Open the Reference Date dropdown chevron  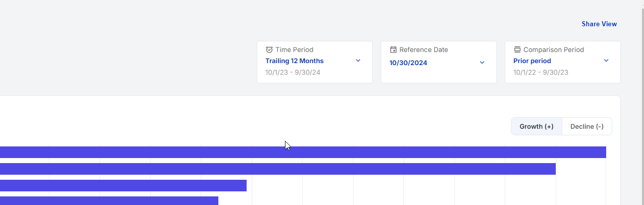click(x=482, y=63)
